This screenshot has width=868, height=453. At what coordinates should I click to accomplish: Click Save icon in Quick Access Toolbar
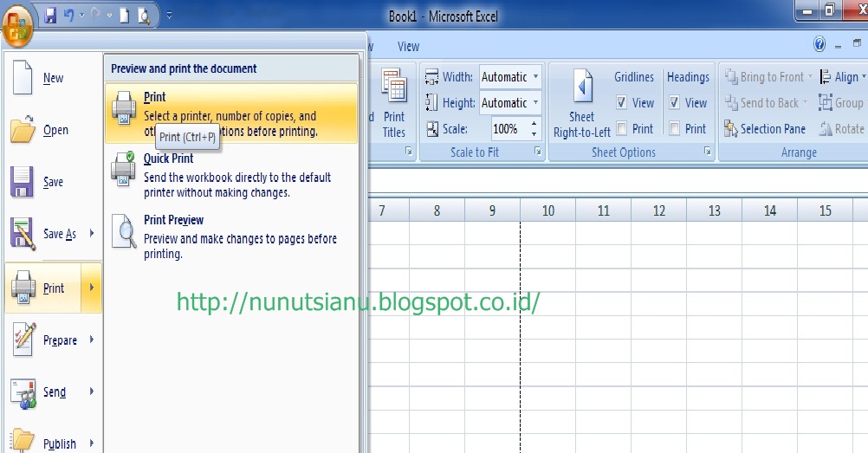pyautogui.click(x=50, y=16)
